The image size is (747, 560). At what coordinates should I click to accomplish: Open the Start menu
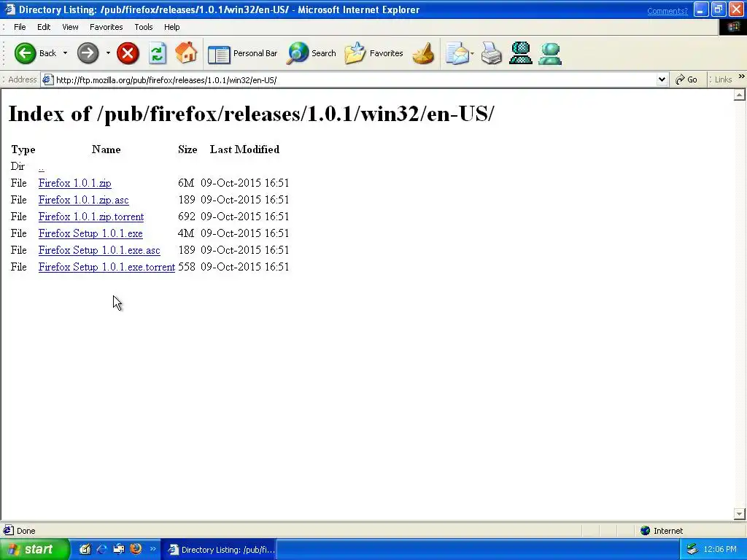click(x=34, y=550)
